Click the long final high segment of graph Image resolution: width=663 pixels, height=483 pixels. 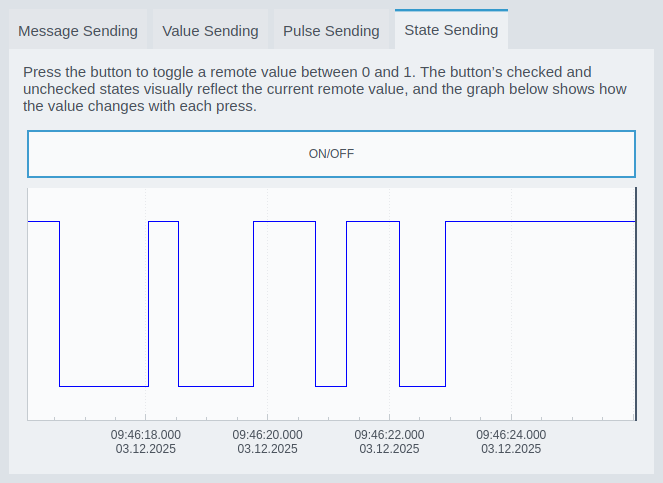tap(540, 221)
